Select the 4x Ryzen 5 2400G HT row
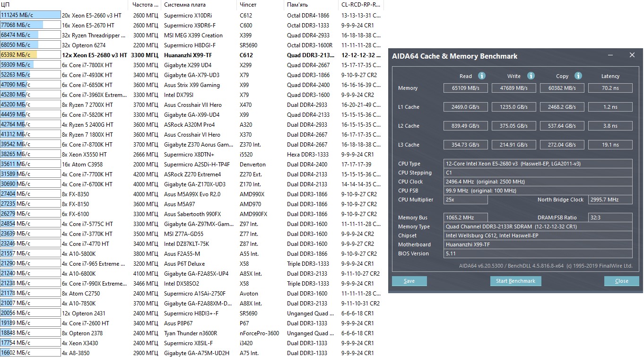 pyautogui.click(x=191, y=124)
